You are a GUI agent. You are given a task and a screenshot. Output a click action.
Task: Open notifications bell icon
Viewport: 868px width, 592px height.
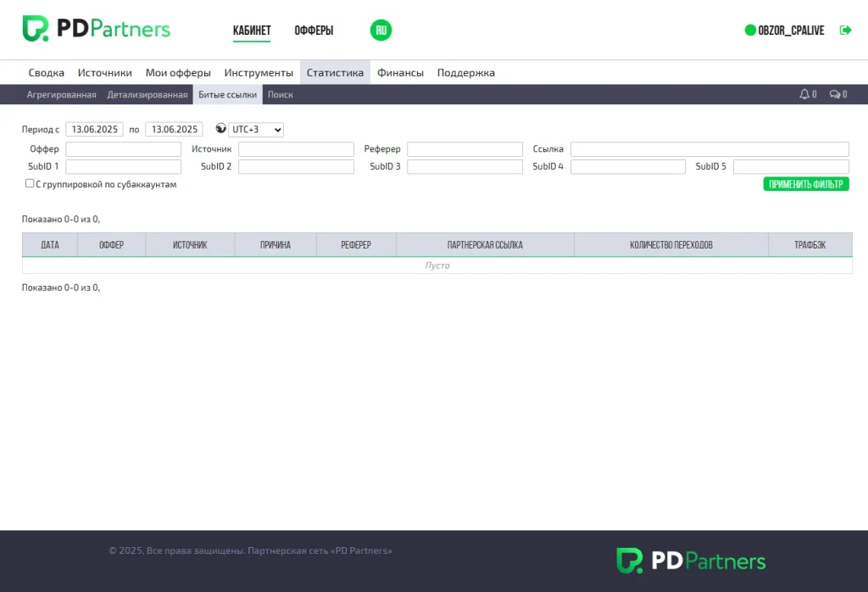[804, 94]
